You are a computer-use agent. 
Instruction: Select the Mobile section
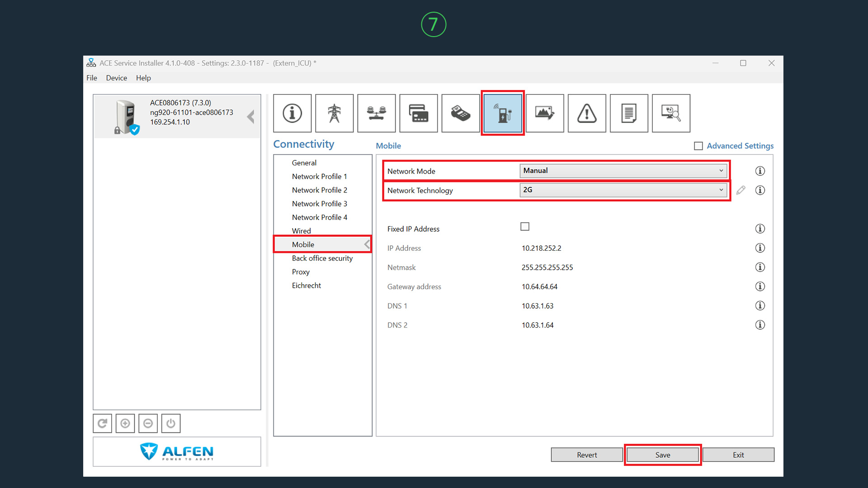(323, 244)
